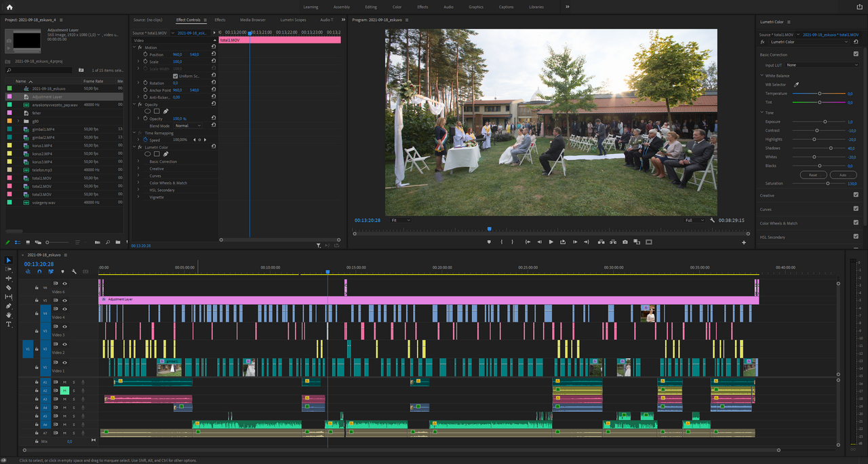
Task: Click the WB Selector eyedropper
Action: (x=797, y=85)
